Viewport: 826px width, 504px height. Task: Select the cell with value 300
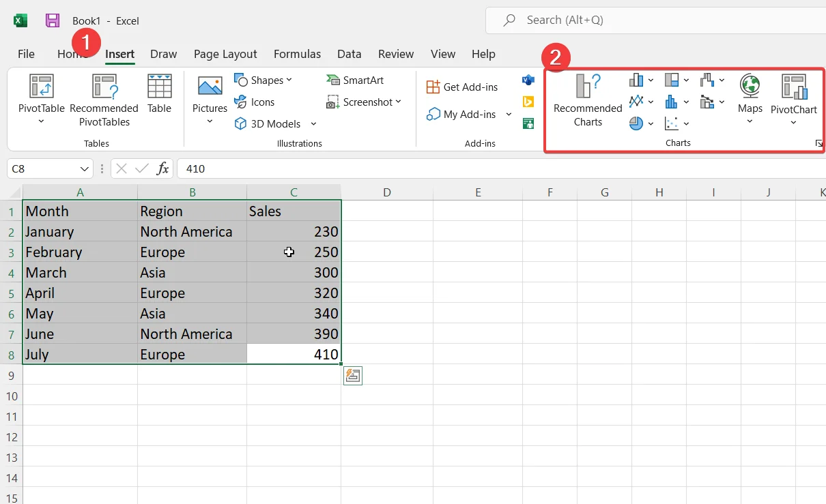tap(294, 272)
